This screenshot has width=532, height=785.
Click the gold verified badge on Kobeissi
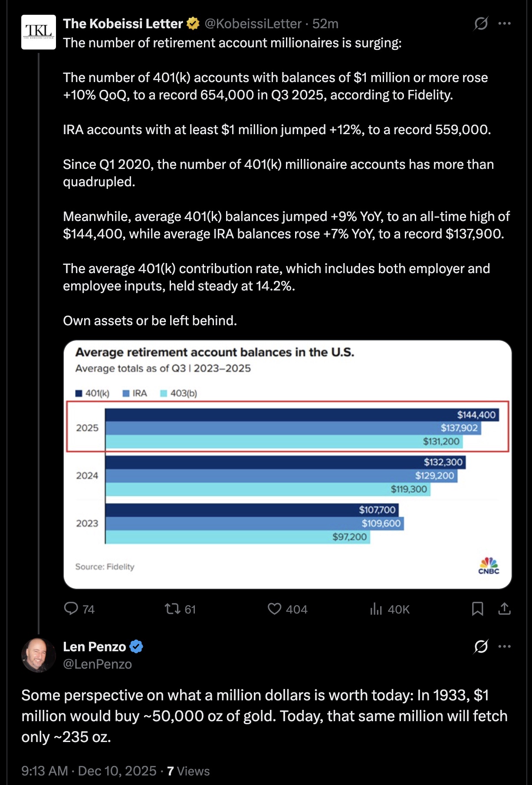click(x=193, y=23)
